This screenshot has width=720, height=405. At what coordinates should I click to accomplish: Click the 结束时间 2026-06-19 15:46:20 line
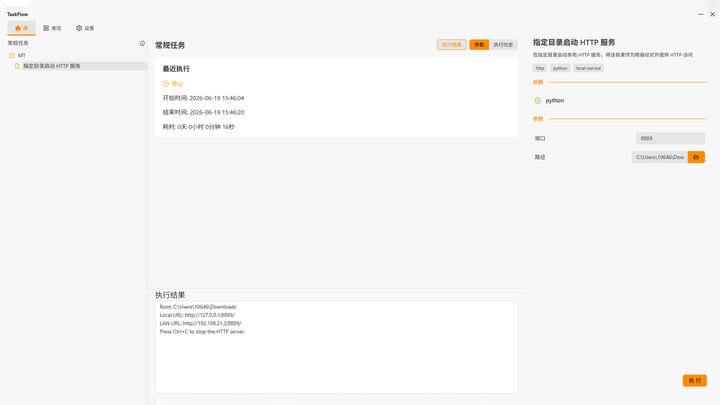click(203, 112)
